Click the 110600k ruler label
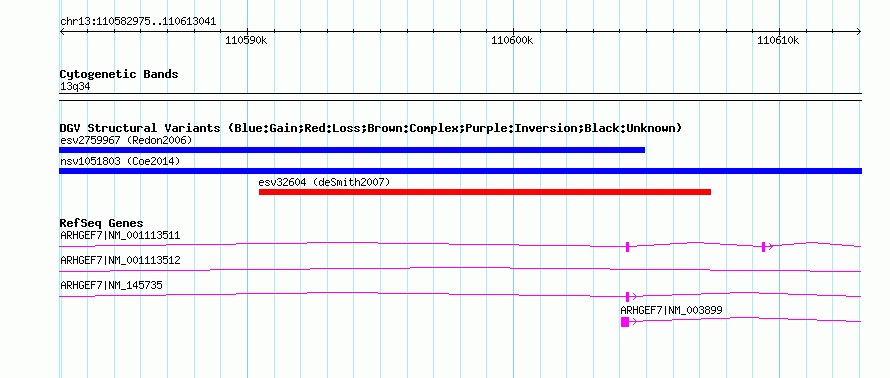This screenshot has width=890, height=378. tap(513, 40)
